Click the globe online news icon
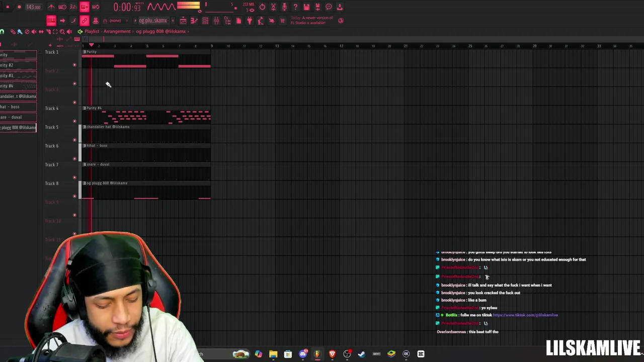Image resolution: width=644 pixels, height=362 pixels. [341, 21]
